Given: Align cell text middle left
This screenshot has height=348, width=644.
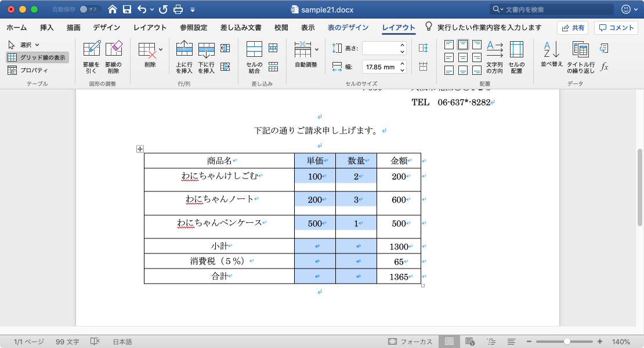Looking at the screenshot, I should tap(449, 57).
